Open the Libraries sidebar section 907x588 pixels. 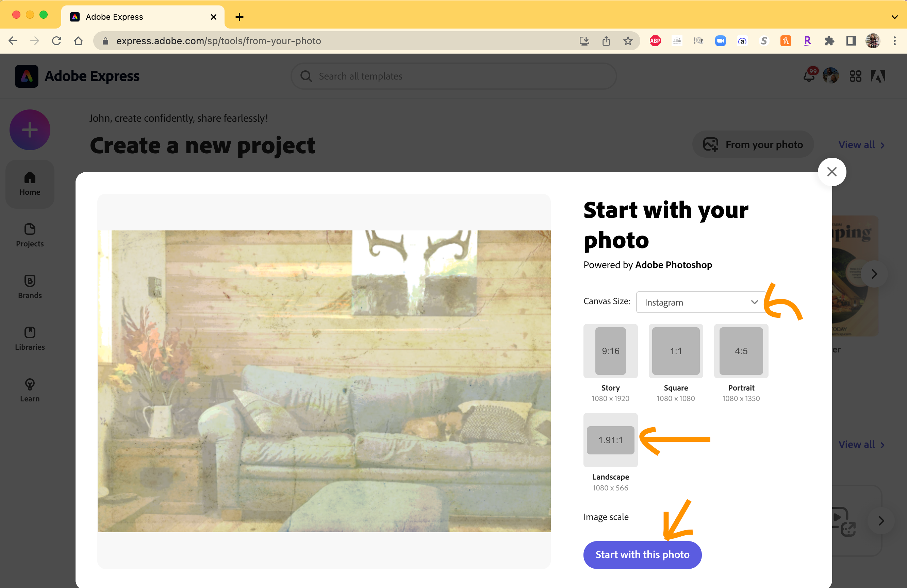point(30,338)
